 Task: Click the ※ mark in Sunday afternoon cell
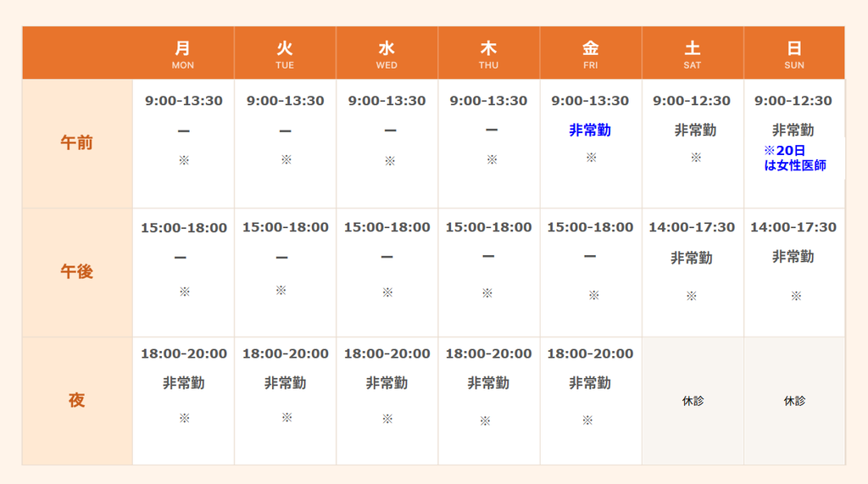tap(796, 296)
